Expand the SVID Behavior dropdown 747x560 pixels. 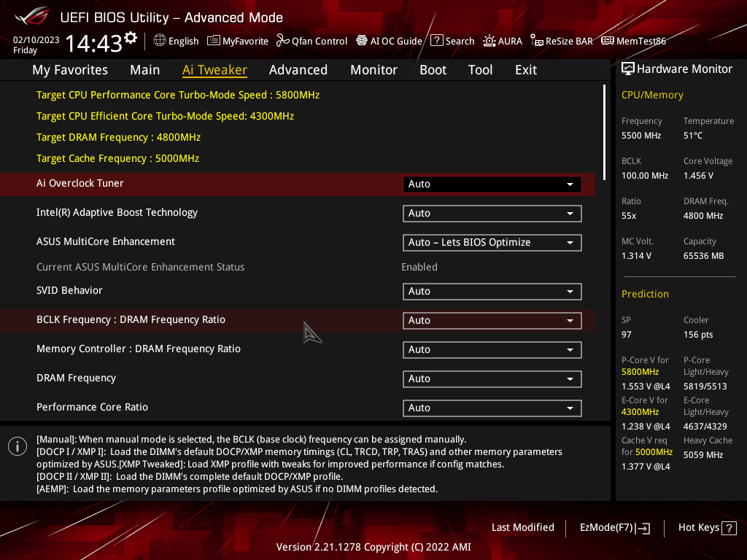pos(492,292)
